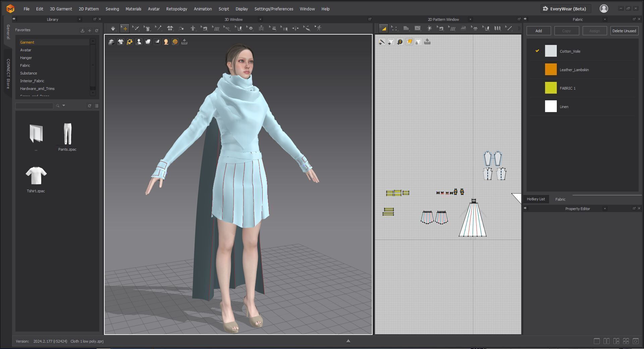Open the Fabric panel title dropdown
The width and height of the screenshot is (644, 349).
click(605, 19)
